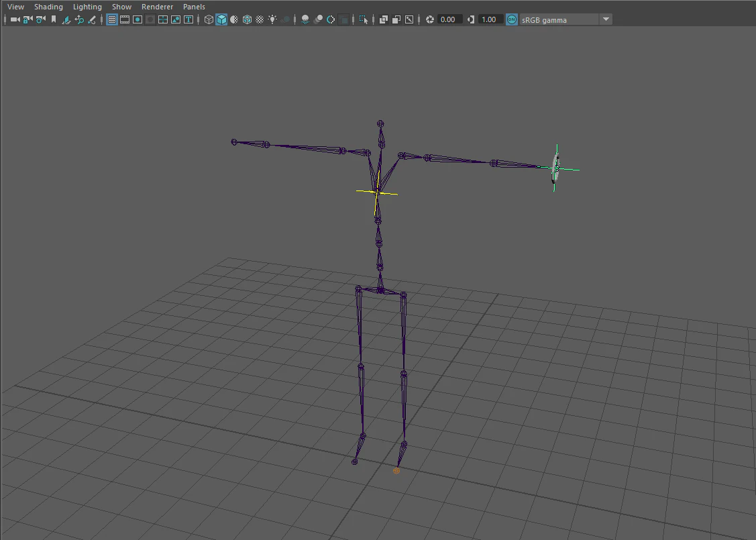Open Camera Attributes via the gear camera icon
Viewport: 756px width, 540px height.
40,19
